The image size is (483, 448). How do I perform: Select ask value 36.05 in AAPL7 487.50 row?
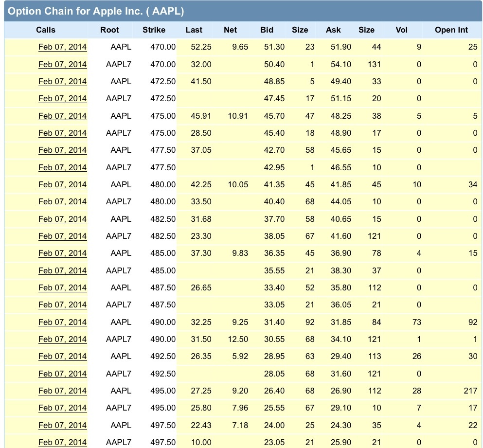(x=341, y=305)
